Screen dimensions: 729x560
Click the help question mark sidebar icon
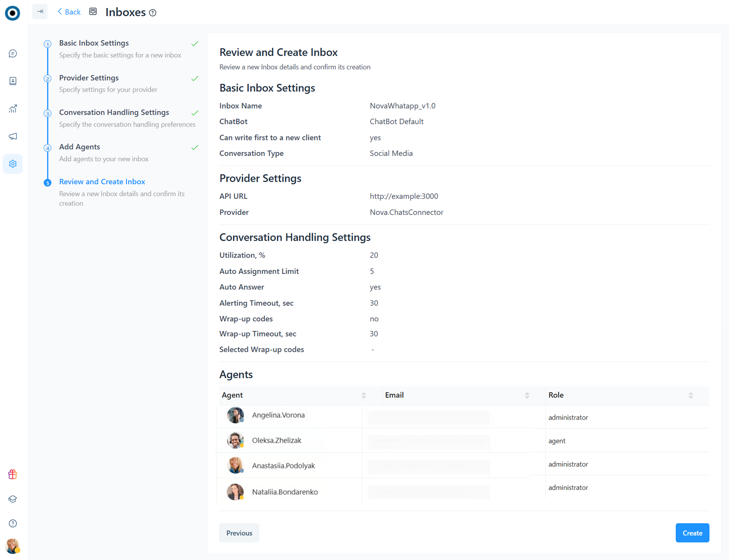(13, 523)
